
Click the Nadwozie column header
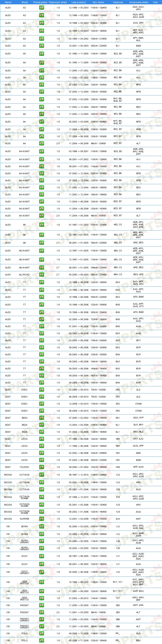(118, 2)
